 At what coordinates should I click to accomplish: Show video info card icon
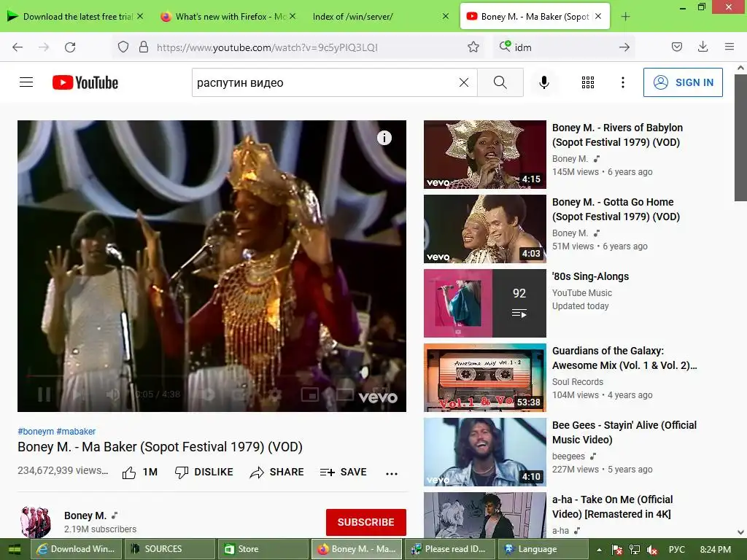pos(384,138)
